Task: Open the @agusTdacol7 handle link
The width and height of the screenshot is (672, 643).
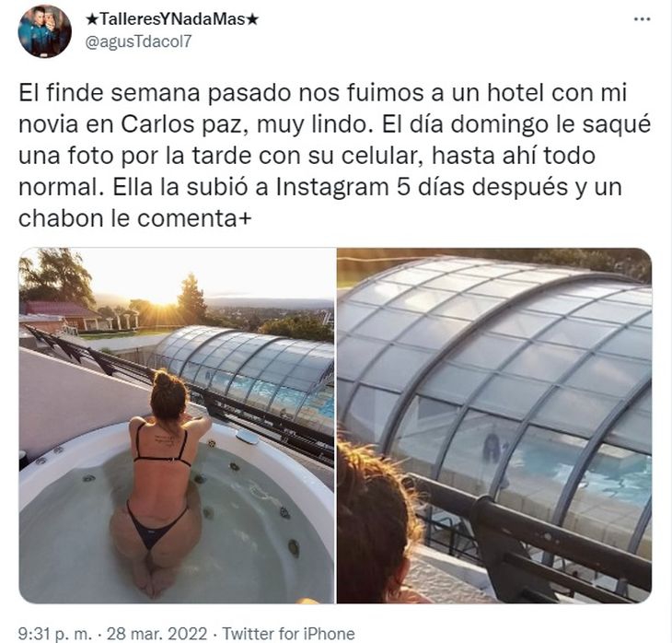Action: pos(138,42)
